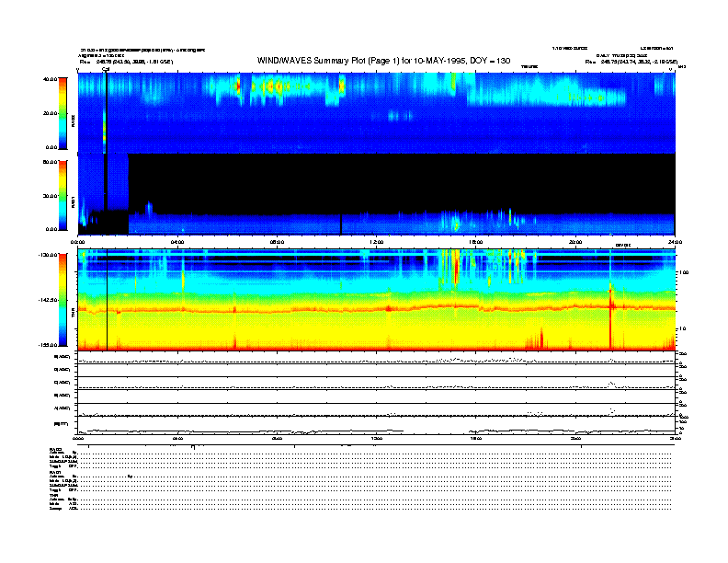Click the vertical TNR axis label

[73, 315]
